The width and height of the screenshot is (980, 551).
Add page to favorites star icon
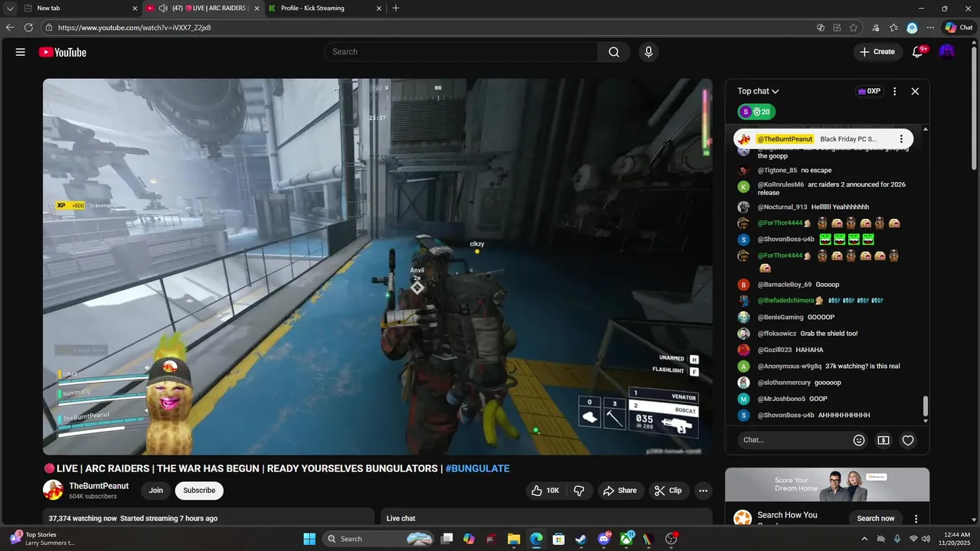point(853,28)
